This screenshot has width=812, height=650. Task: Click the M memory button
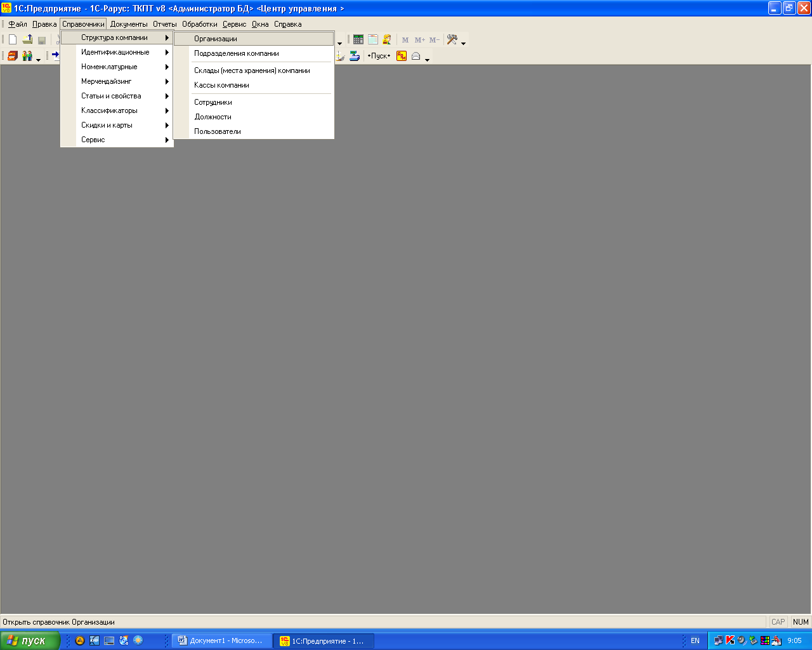(x=405, y=40)
